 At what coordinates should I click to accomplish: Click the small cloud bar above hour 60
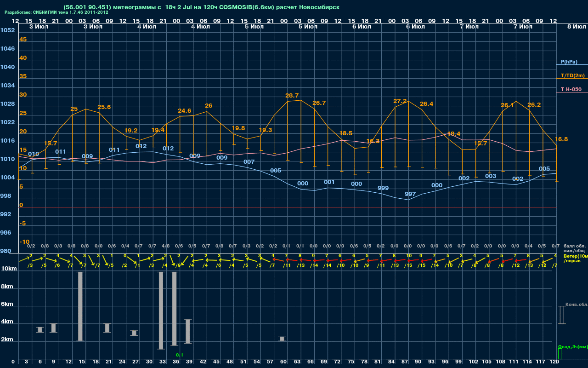(282, 339)
